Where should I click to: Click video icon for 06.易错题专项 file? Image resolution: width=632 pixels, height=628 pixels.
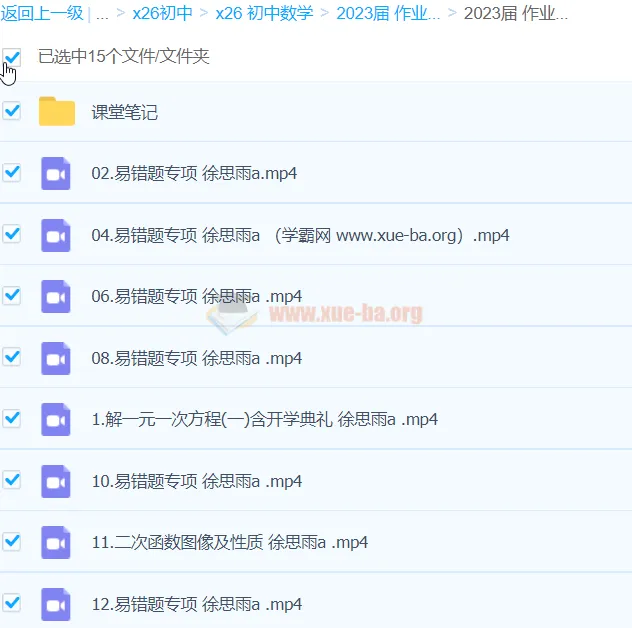click(56, 297)
